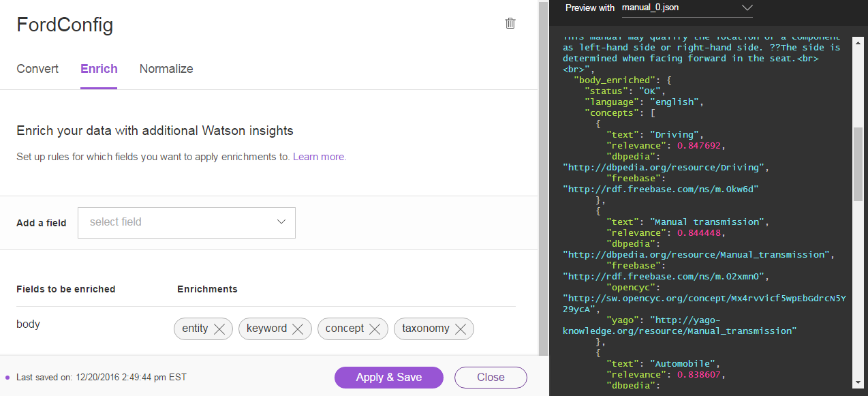The width and height of the screenshot is (868, 396).
Task: Click the taxonomy enrichment tag label
Action: pyautogui.click(x=426, y=329)
